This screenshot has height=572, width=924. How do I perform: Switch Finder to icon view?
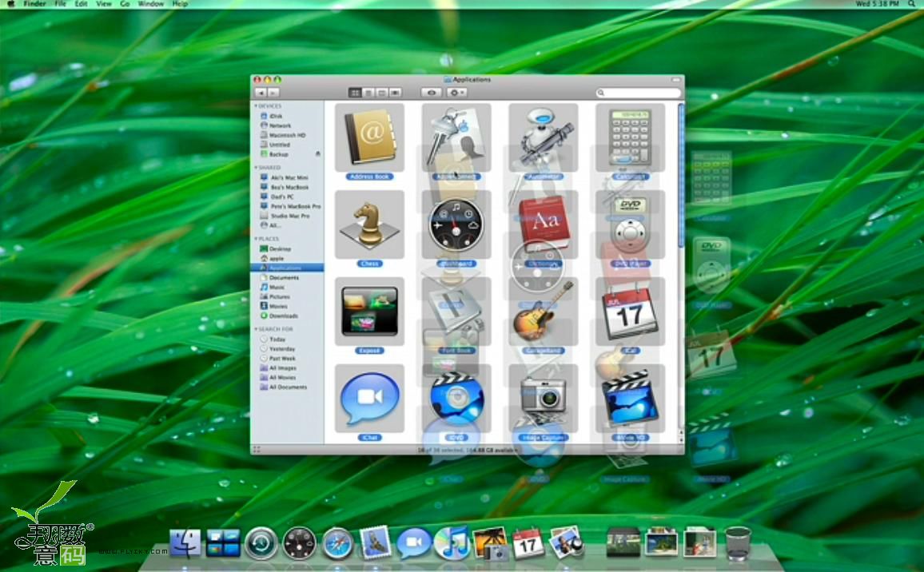[x=355, y=93]
